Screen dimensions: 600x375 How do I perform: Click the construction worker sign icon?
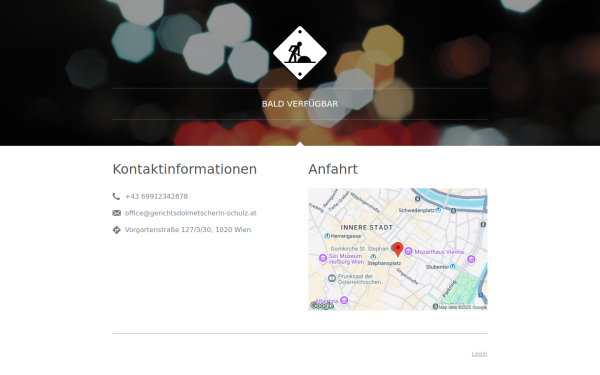[300, 53]
